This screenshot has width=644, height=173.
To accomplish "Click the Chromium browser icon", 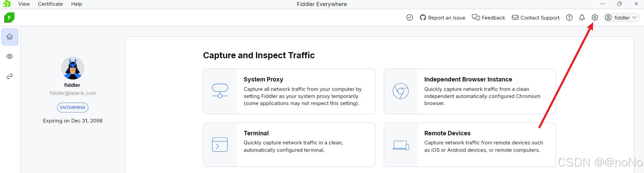I will pyautogui.click(x=401, y=91).
